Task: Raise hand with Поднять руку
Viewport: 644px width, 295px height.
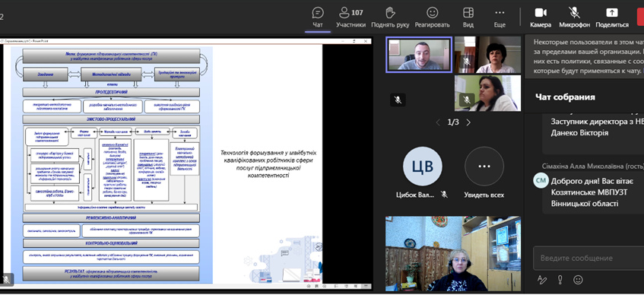Action: (390, 17)
